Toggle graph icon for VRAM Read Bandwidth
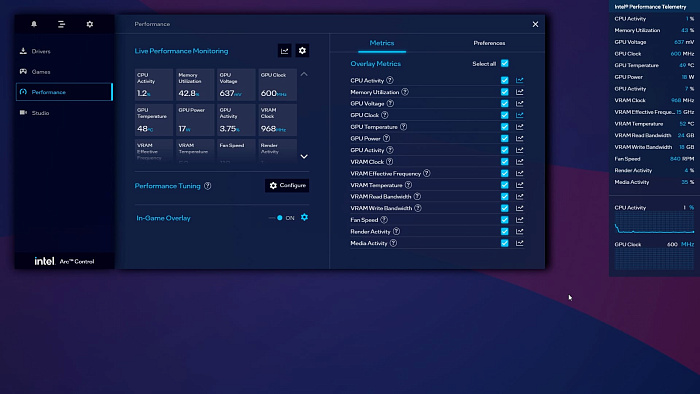The height and width of the screenshot is (394, 700). [x=520, y=197]
